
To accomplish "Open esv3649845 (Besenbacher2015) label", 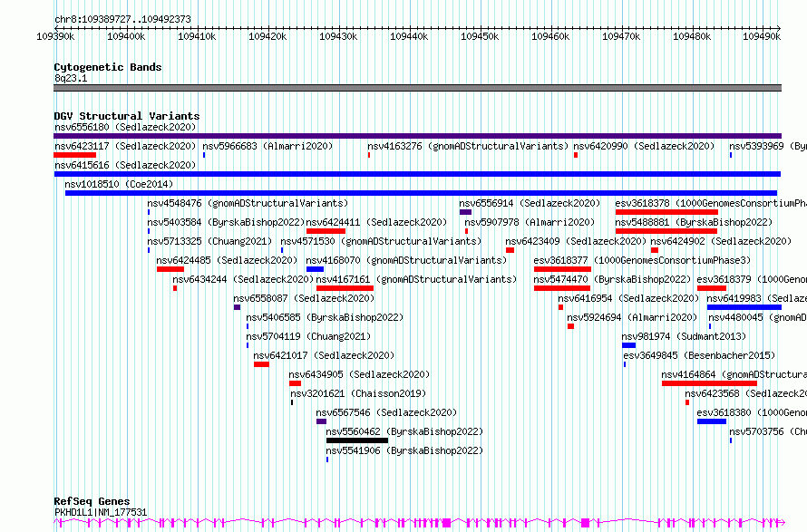I will 699,355.
